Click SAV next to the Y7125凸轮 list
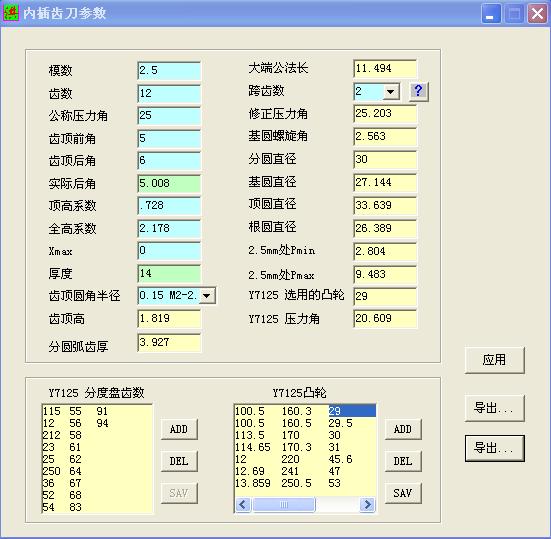The width and height of the screenshot is (551, 539). [403, 493]
